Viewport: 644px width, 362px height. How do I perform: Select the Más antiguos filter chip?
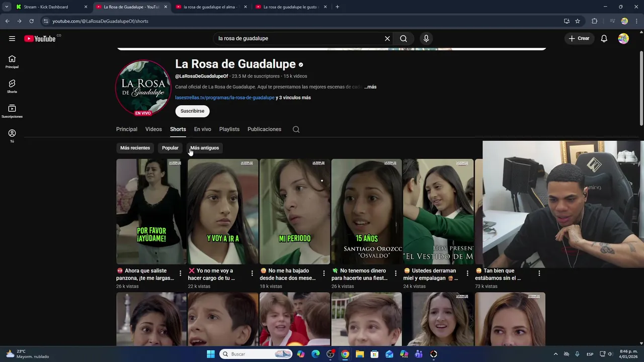[204, 148]
